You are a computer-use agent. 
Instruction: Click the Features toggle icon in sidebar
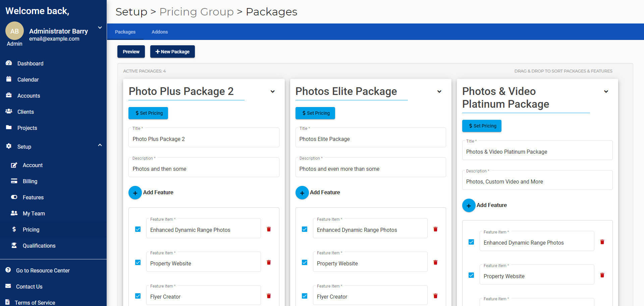click(14, 197)
